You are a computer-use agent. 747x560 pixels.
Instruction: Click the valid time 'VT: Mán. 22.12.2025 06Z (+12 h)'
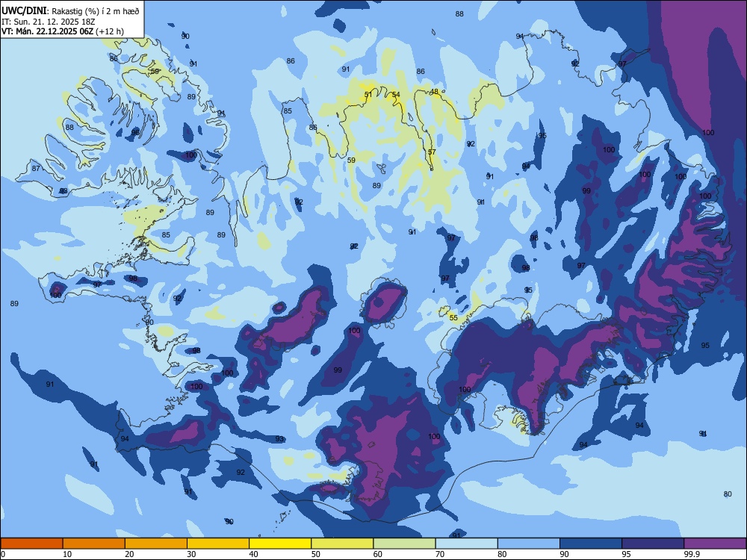tap(63, 31)
